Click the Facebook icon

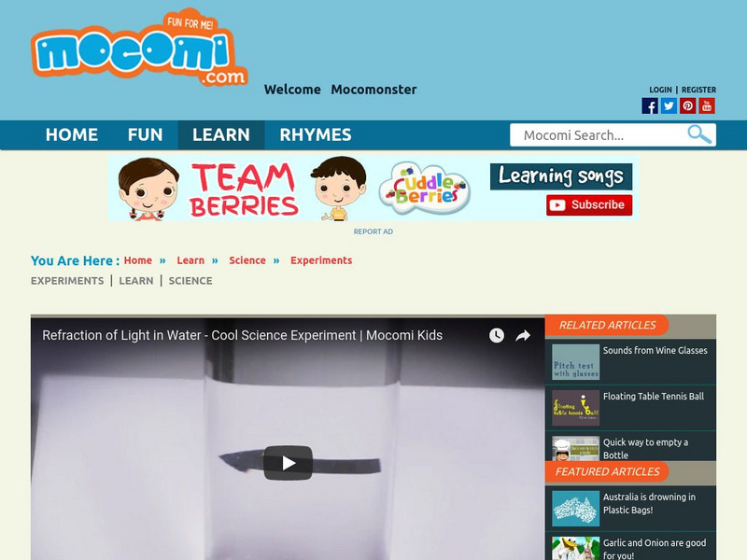point(651,105)
